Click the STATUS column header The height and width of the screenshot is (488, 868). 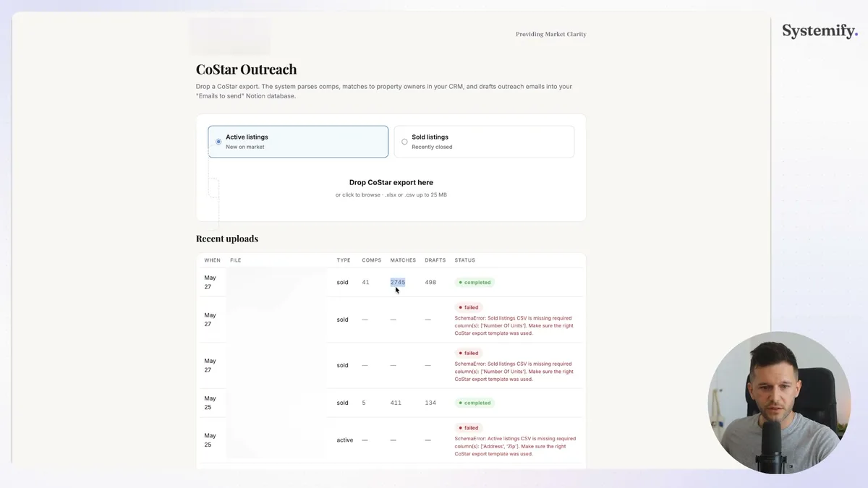465,260
